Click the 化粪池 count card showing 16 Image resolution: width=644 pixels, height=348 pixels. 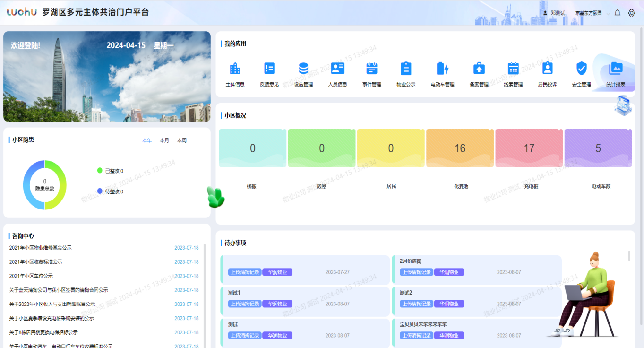point(460,148)
